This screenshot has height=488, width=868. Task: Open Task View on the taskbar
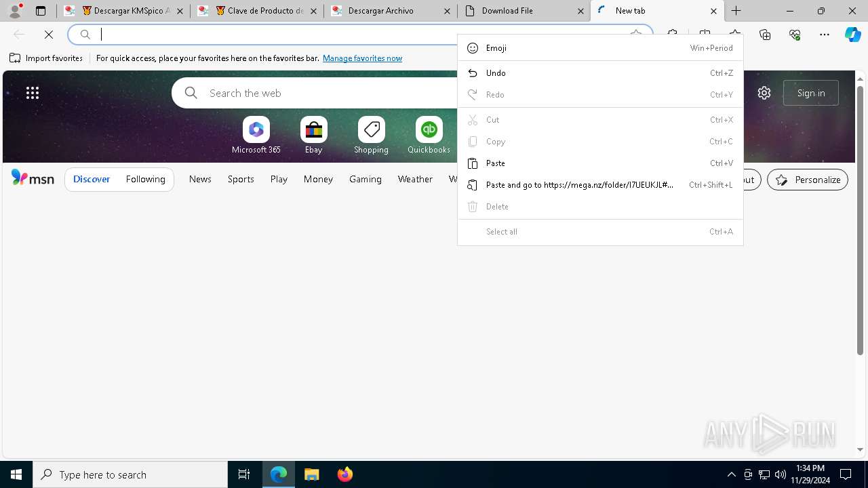(244, 474)
